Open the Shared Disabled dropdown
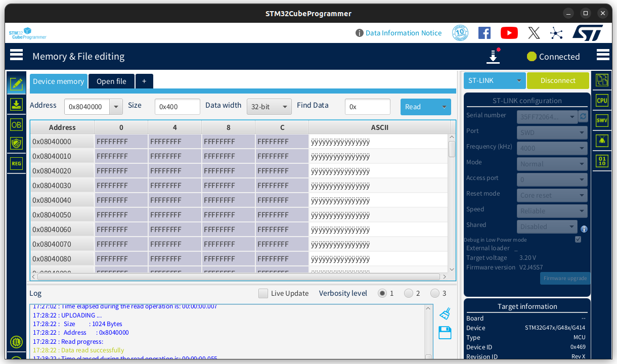Viewport: 617px width, 364px height. [547, 226]
